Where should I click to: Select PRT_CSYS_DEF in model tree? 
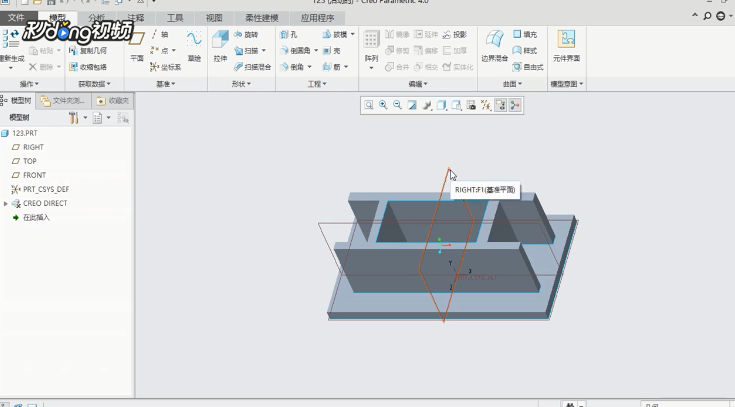[40, 189]
